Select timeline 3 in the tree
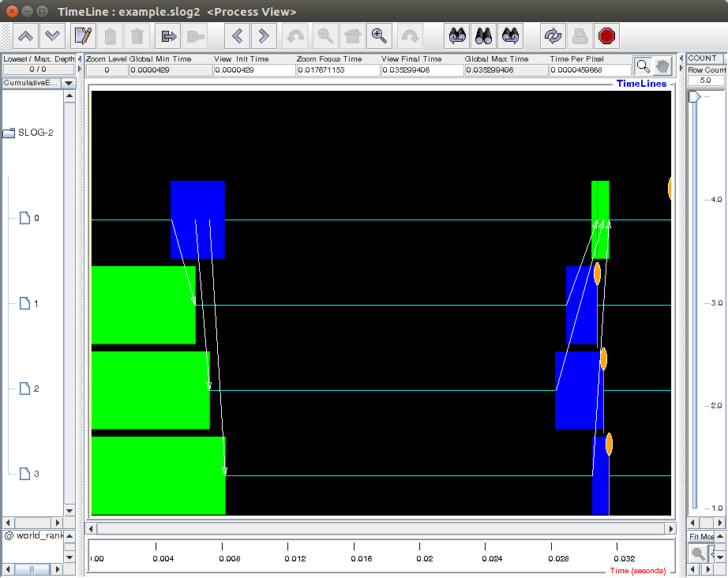This screenshot has height=578, width=728. click(x=29, y=474)
